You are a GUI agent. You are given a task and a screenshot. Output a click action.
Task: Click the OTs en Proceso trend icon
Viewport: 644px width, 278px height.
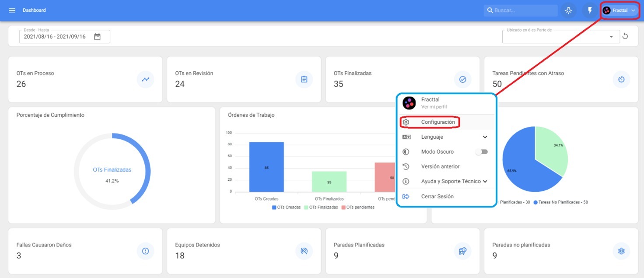(x=145, y=79)
